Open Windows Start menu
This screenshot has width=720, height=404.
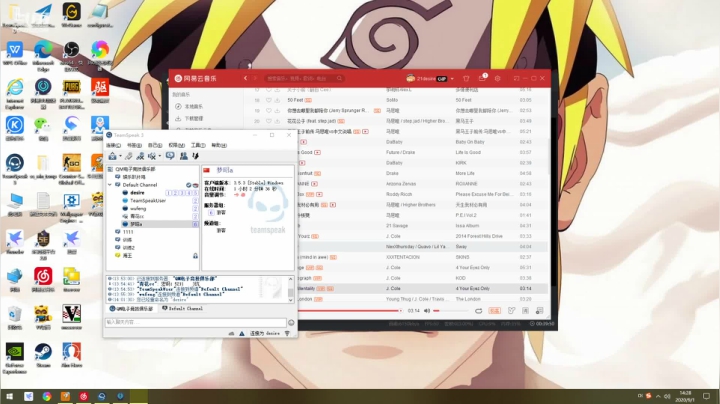pyautogui.click(x=9, y=396)
